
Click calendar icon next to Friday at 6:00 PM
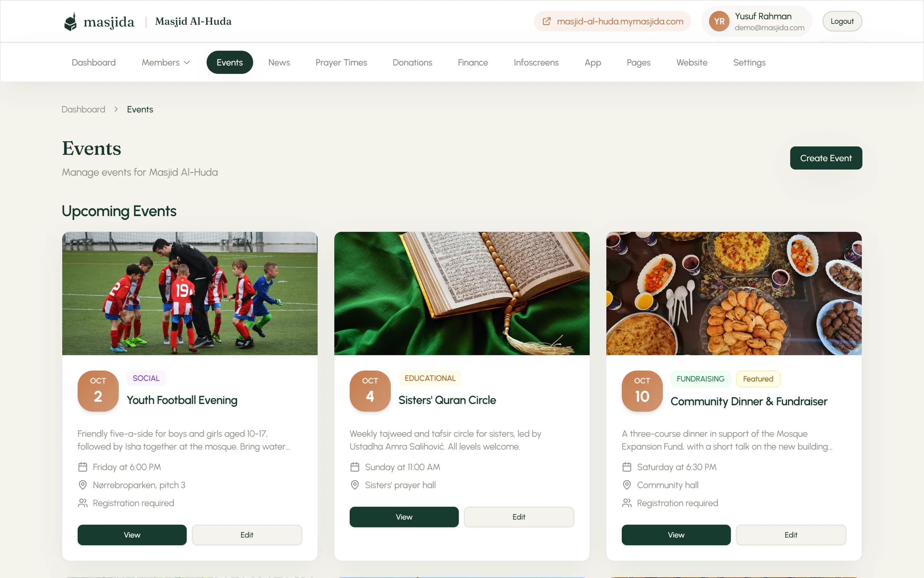tap(83, 467)
